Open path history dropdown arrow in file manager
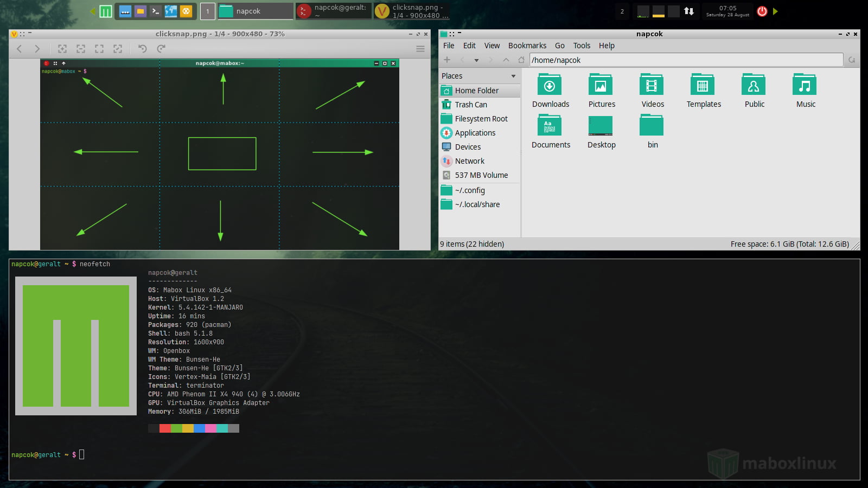Screen dimensions: 868x488 click(476, 60)
